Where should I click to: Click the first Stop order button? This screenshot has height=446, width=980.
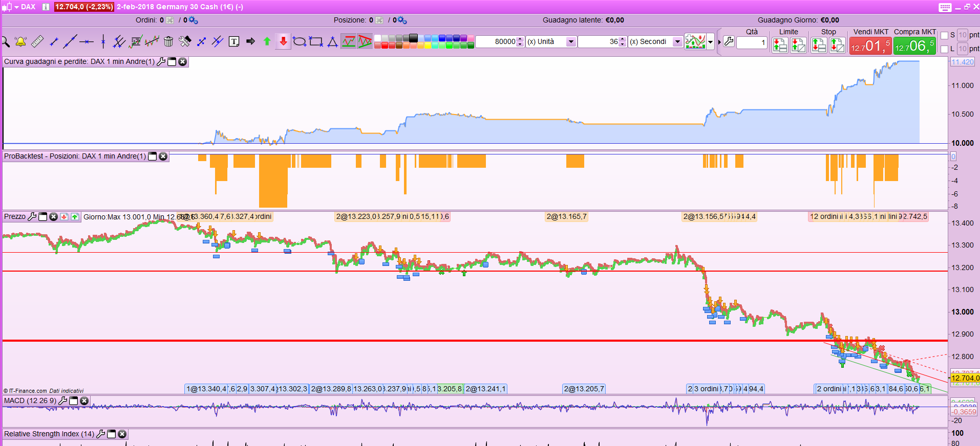point(819,46)
